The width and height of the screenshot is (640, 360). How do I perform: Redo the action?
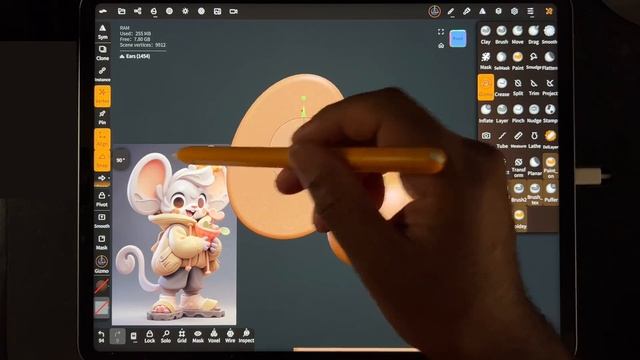tap(118, 336)
